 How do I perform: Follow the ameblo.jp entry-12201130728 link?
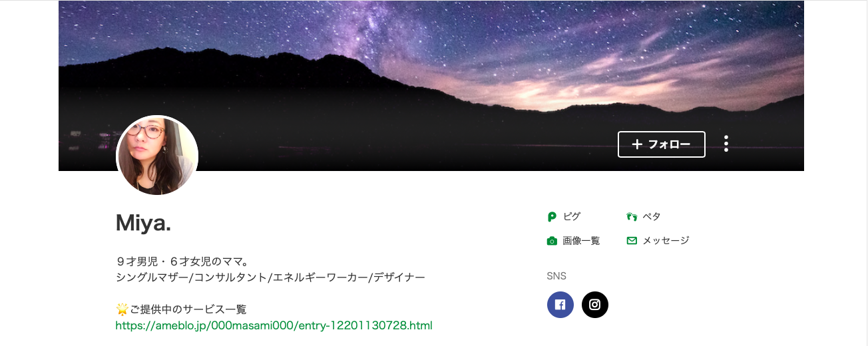(274, 326)
